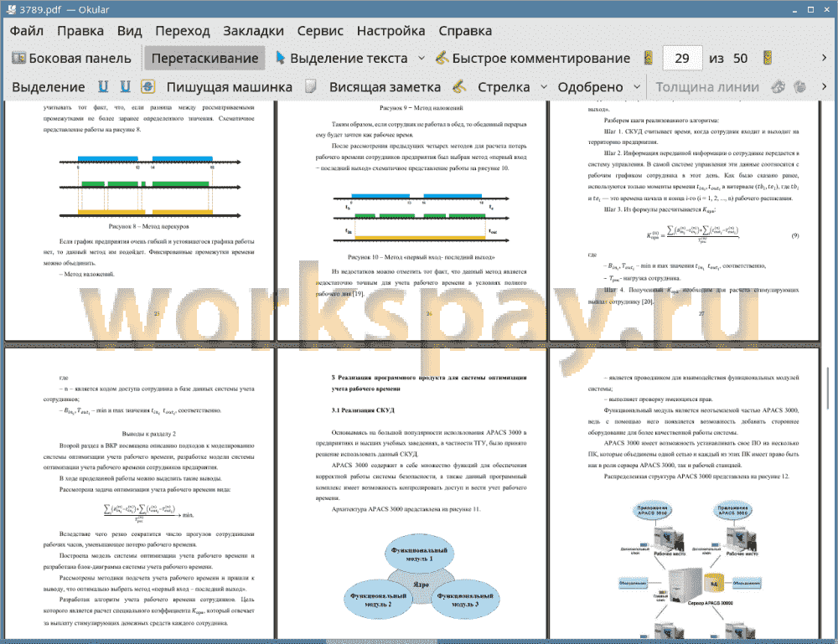The image size is (838, 644).
Task: Select first underline annotation icon
Action: [103, 86]
